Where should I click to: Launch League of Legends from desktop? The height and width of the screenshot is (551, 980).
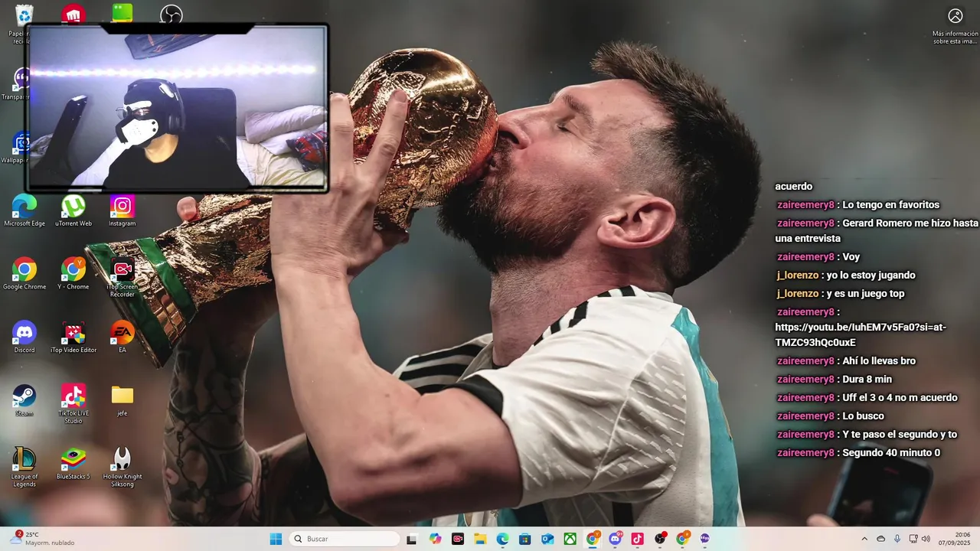(24, 468)
